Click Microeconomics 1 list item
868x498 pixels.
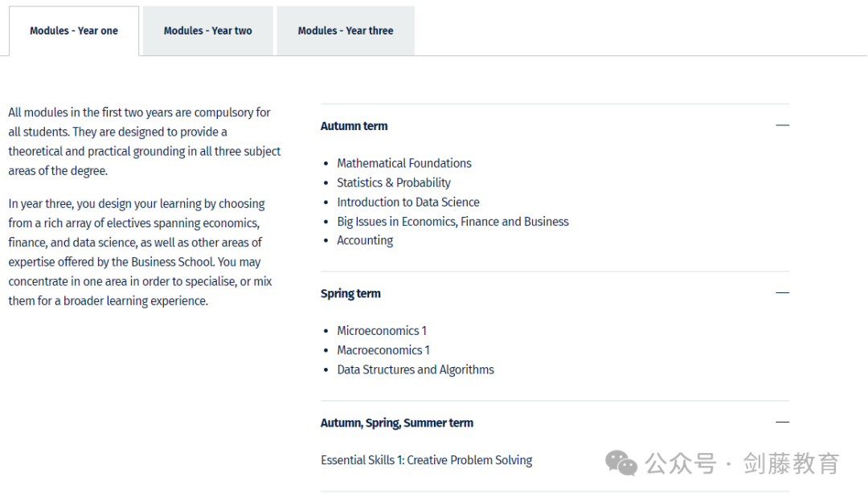382,331
